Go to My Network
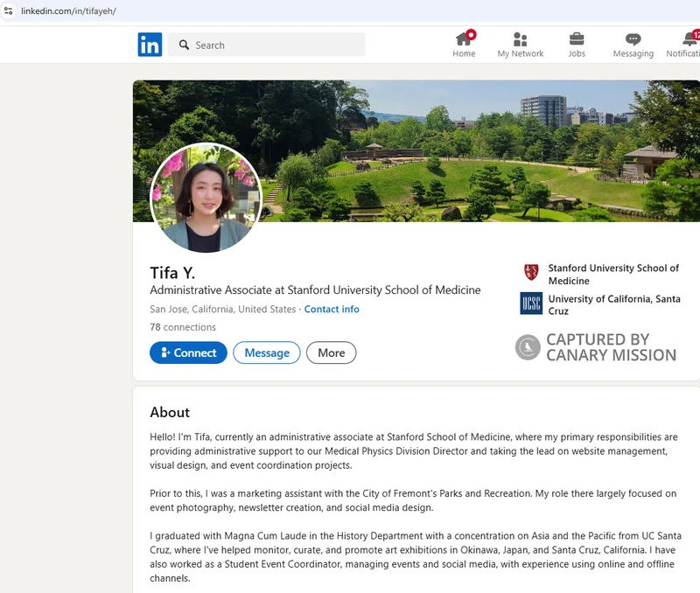Screen dimensions: 700x593 pos(520,45)
